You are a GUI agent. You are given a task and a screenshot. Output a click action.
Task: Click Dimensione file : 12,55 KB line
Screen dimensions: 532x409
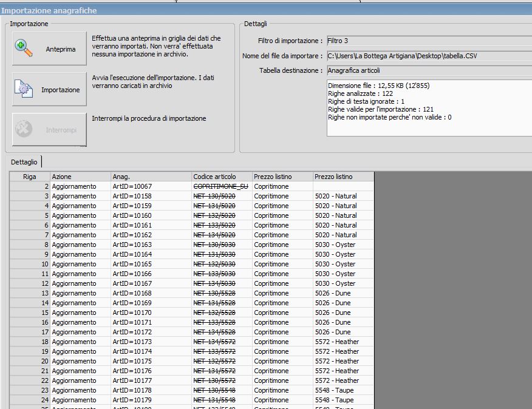coord(378,86)
